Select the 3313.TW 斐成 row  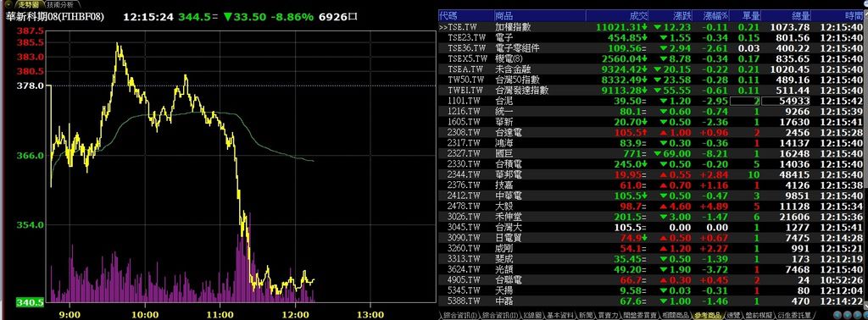651,259
